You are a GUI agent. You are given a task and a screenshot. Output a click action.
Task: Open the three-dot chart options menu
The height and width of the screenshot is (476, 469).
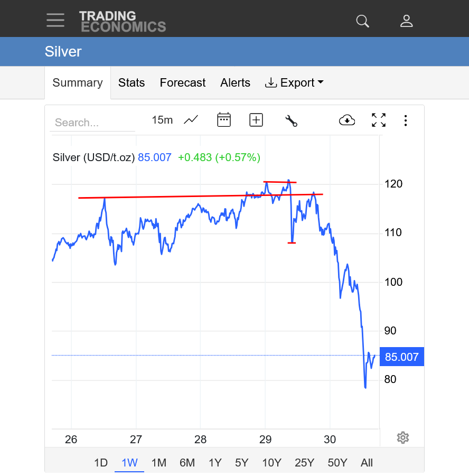(406, 120)
